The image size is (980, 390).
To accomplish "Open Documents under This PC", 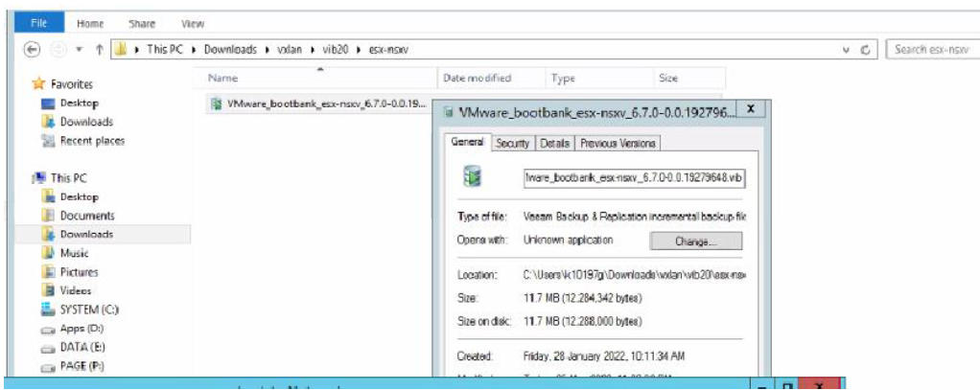I will click(87, 216).
